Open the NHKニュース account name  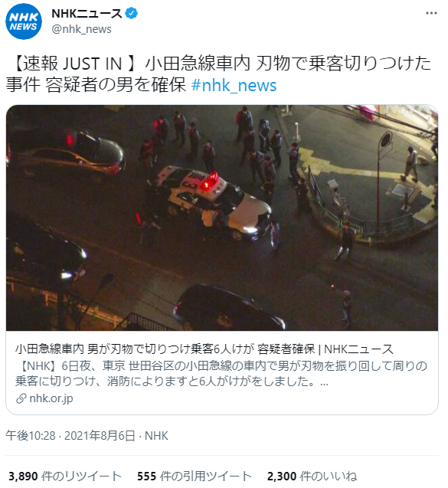(87, 13)
